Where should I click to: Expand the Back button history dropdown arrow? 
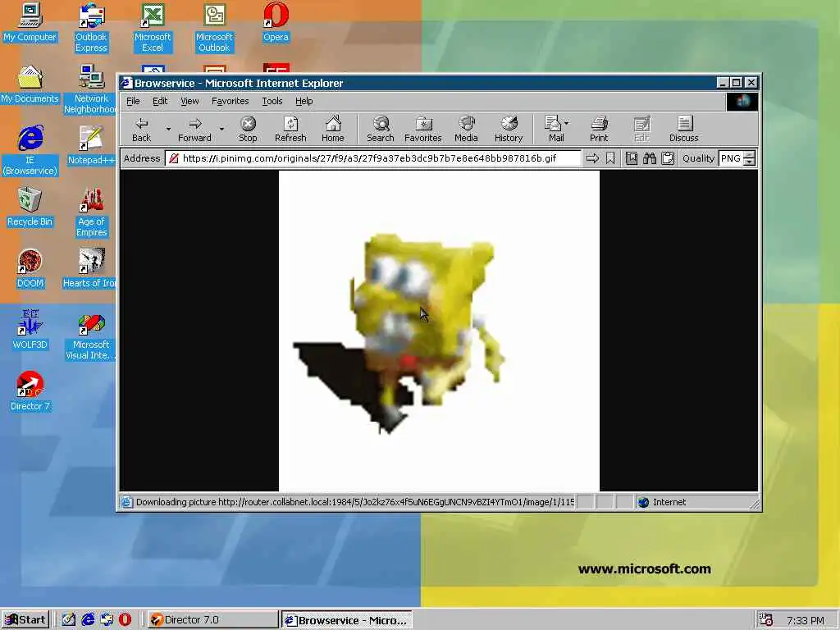(168, 129)
